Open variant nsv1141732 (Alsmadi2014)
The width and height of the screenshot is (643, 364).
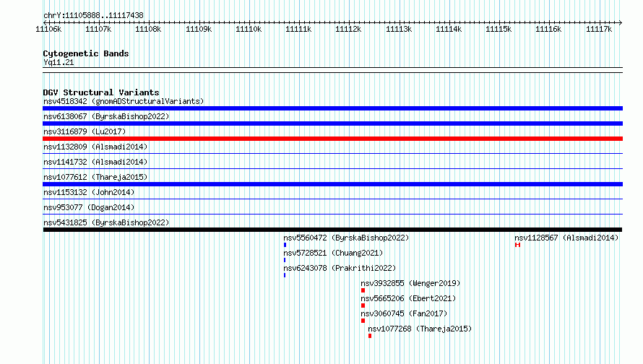pos(95,162)
